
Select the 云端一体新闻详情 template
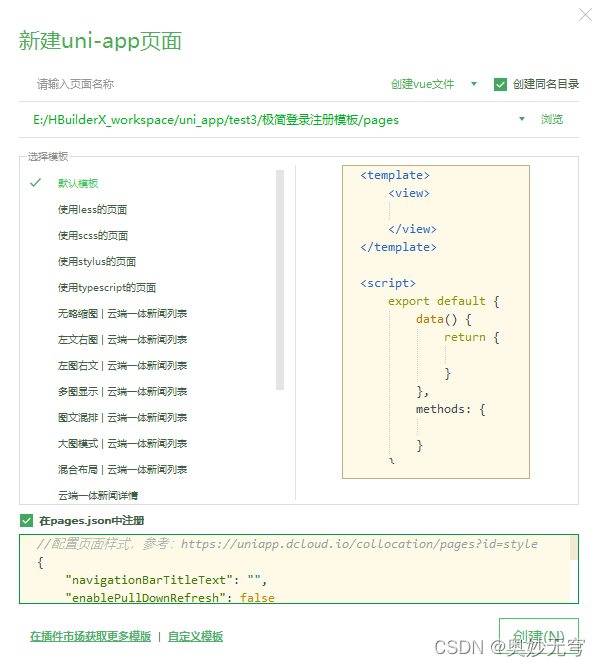(x=98, y=495)
